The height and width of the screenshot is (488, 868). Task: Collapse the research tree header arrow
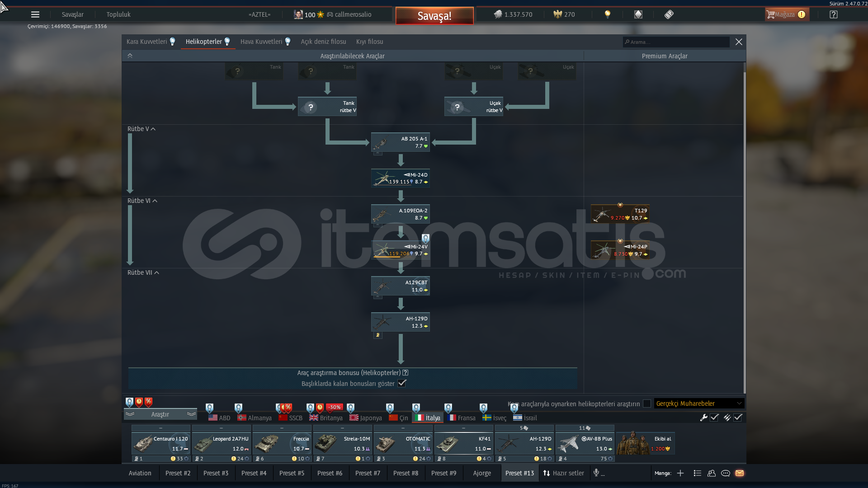(130, 56)
